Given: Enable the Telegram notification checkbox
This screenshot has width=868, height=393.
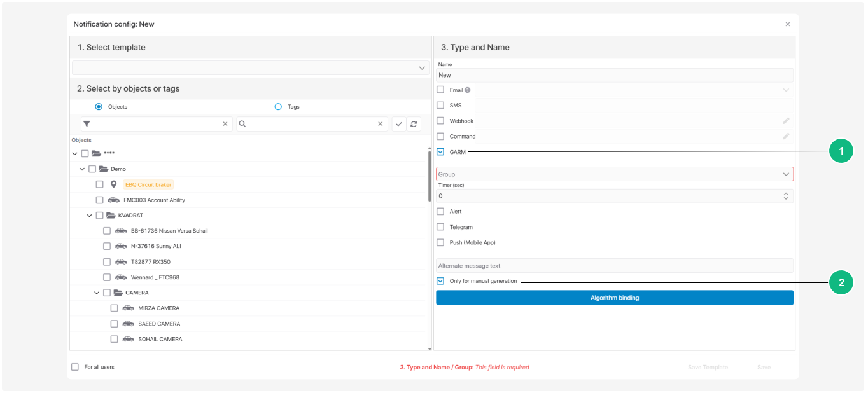Looking at the screenshot, I should tap(440, 227).
